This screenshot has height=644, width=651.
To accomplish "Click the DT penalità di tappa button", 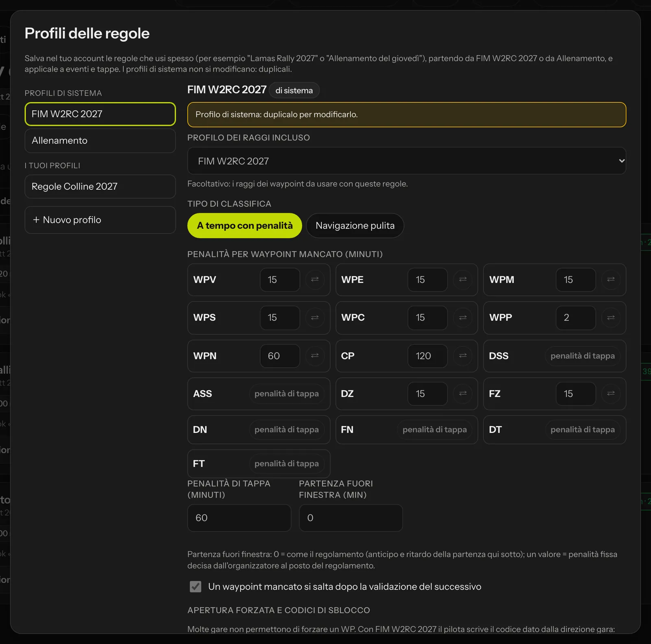I will click(x=582, y=430).
